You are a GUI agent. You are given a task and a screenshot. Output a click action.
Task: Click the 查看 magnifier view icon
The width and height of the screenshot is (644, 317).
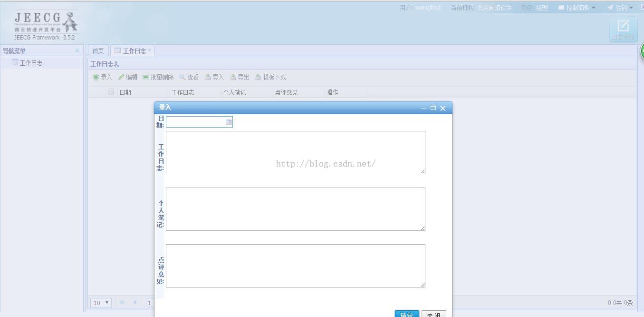tap(183, 77)
